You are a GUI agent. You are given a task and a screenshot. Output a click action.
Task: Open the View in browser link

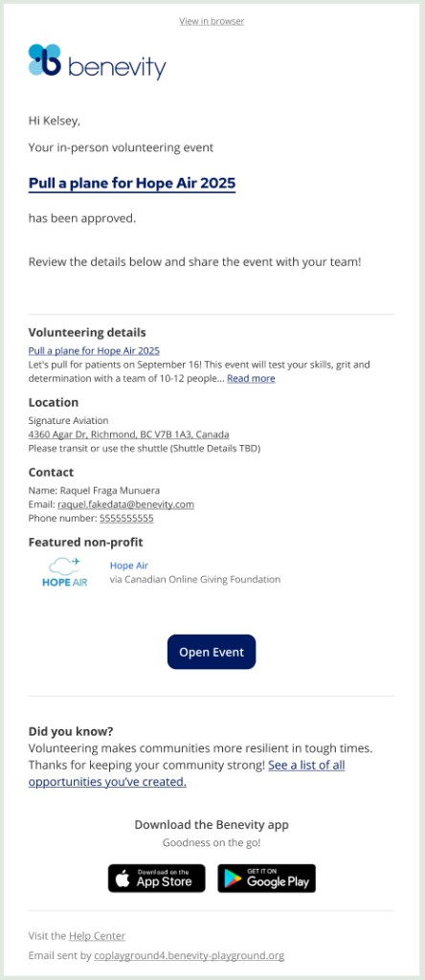tap(212, 21)
